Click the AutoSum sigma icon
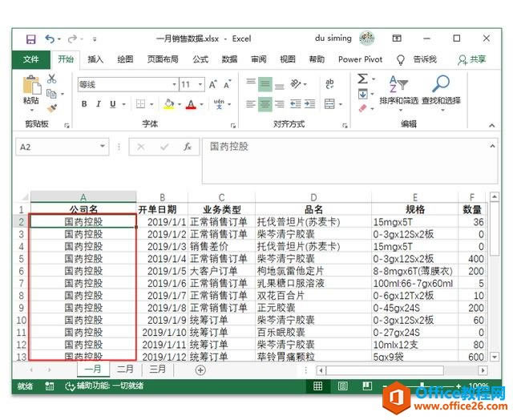The image size is (513, 420). (362, 79)
